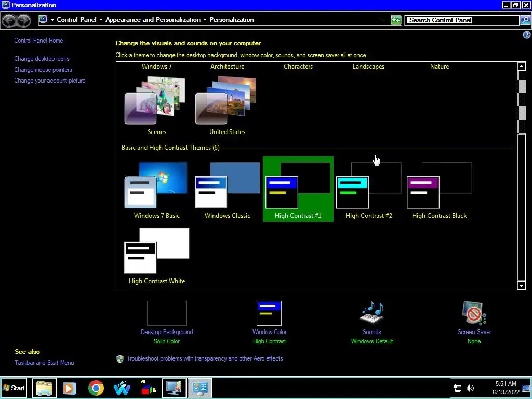This screenshot has height=399, width=532.
Task: Open the Help question mark icon
Action: click(x=527, y=35)
